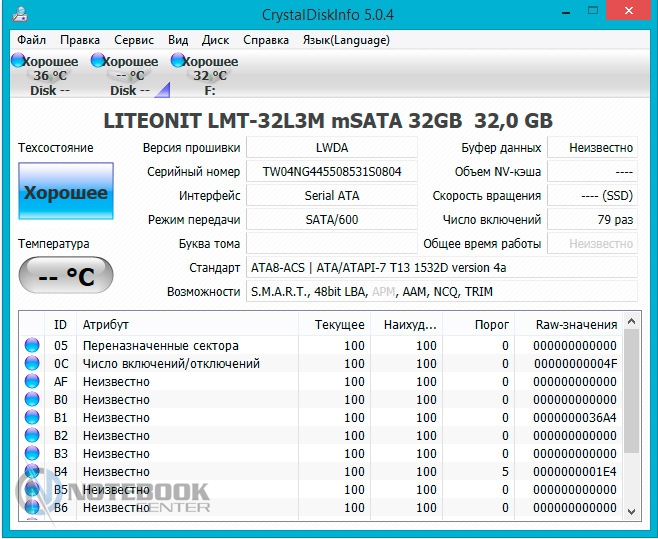658x539 pixels.
Task: Click status orb for attribute 05 row
Action: pyautogui.click(x=32, y=346)
